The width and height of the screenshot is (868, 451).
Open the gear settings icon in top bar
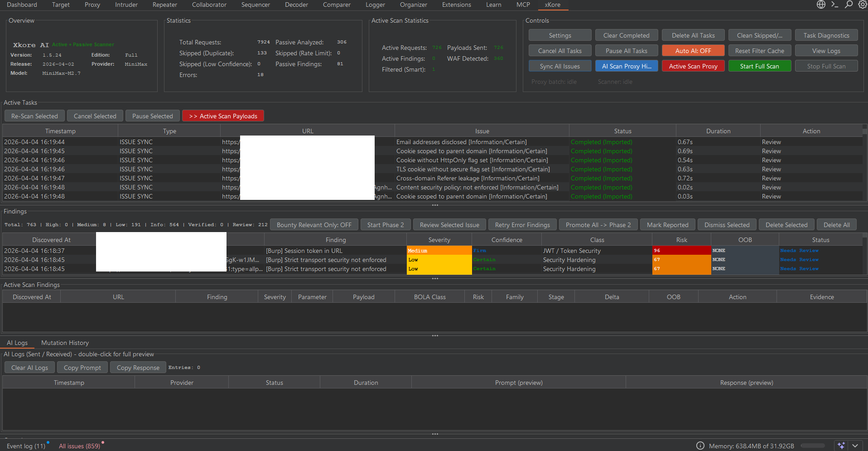tap(862, 5)
